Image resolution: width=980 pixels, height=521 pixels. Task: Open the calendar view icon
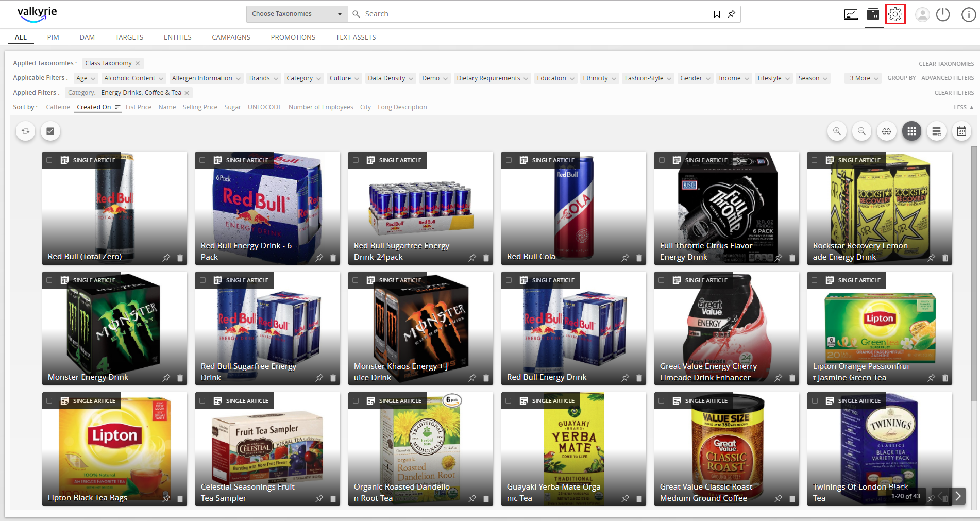(961, 131)
